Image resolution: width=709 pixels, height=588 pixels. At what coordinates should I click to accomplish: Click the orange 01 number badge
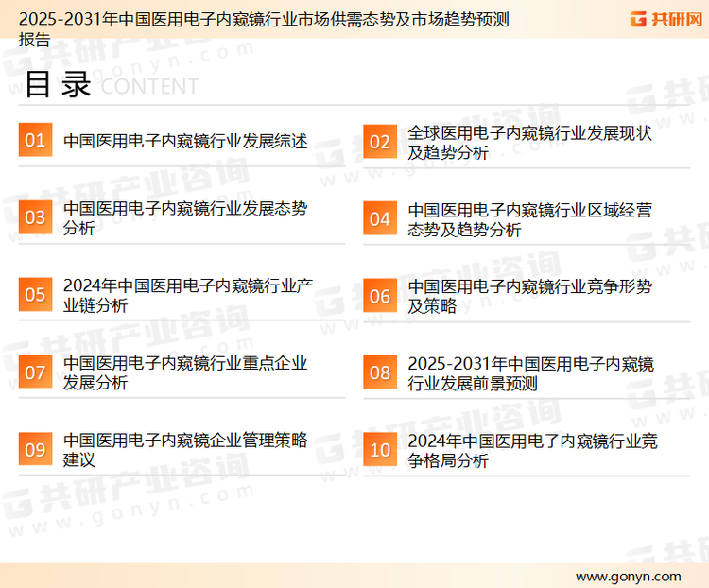(35, 140)
